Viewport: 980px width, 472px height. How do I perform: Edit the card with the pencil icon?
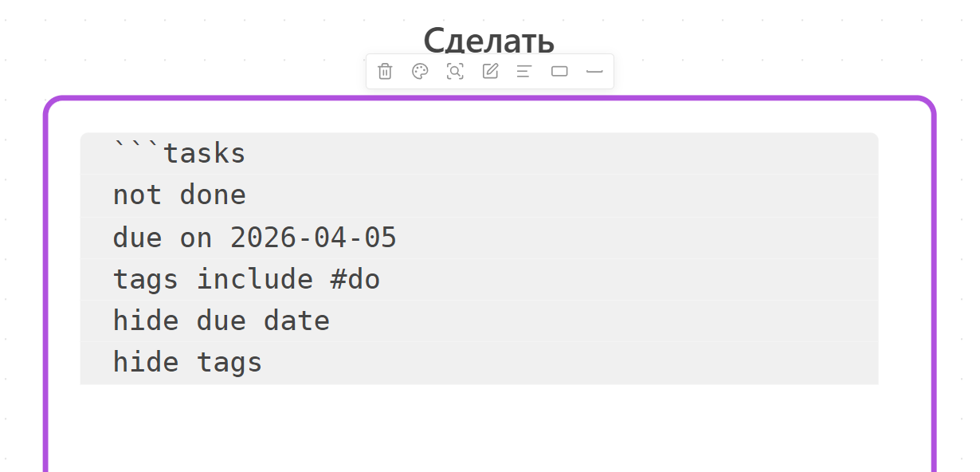click(489, 71)
